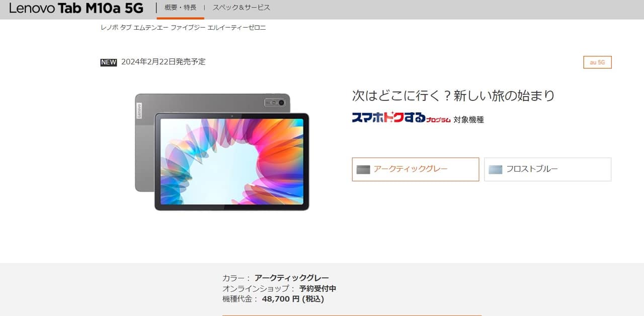This screenshot has height=316, width=644.
Task: Click the rear camera on tablet image
Action: click(x=275, y=103)
